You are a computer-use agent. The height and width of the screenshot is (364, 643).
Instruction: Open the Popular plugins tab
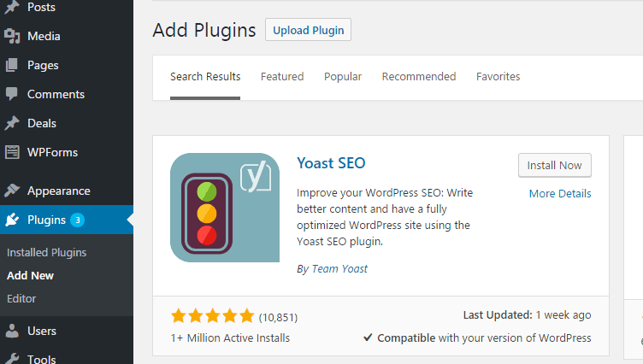[x=343, y=77]
